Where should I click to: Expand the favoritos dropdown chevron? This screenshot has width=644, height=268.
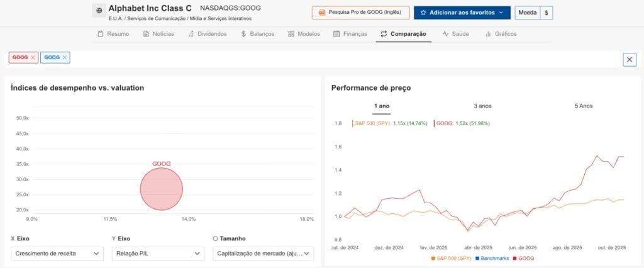501,13
